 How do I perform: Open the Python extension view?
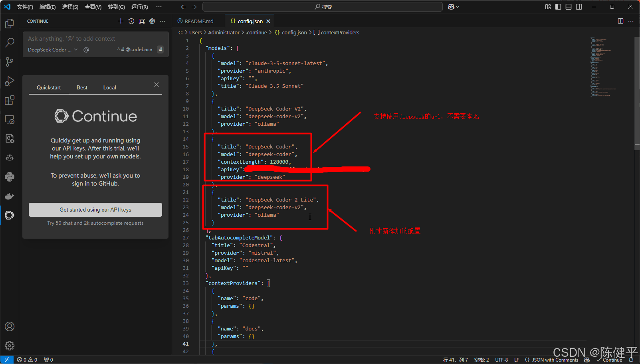click(x=10, y=177)
